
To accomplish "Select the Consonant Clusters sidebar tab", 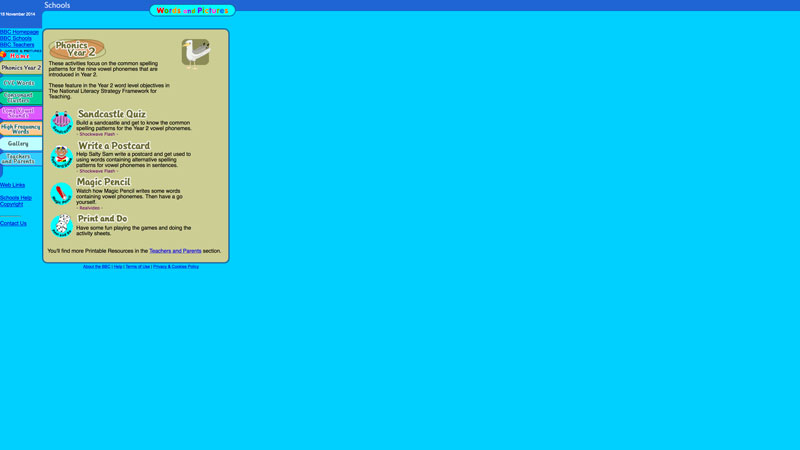I will click(x=20, y=98).
